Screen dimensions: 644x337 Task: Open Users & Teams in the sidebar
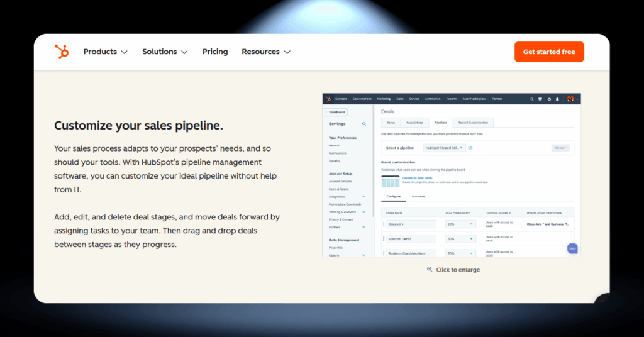(338, 189)
